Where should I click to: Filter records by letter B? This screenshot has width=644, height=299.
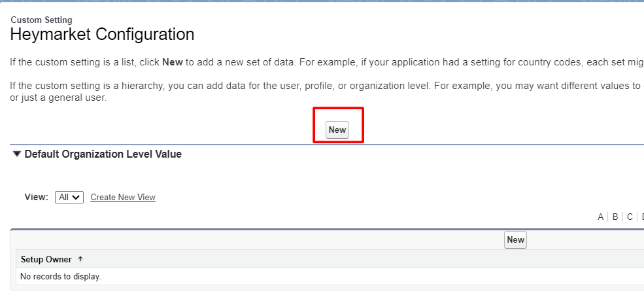click(615, 217)
